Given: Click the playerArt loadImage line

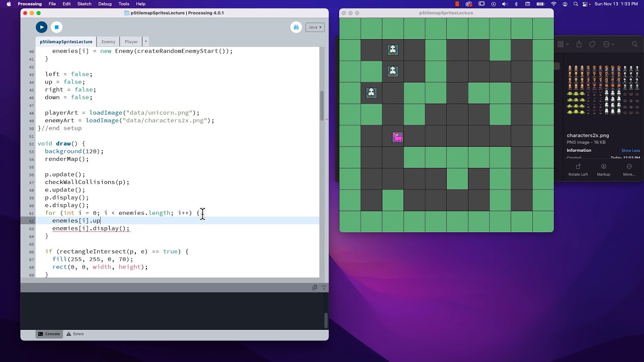Looking at the screenshot, I should click(122, 113).
